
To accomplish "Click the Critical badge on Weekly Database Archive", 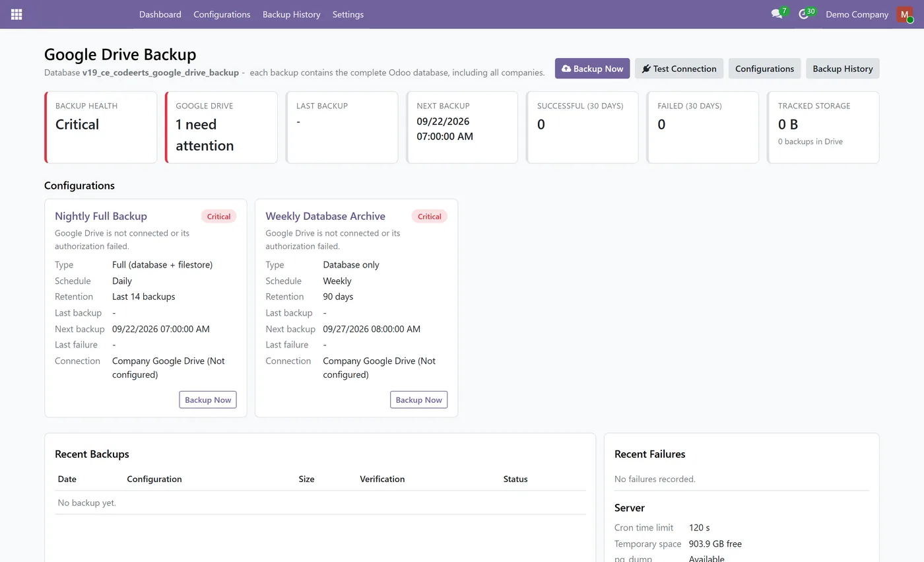I will point(429,216).
